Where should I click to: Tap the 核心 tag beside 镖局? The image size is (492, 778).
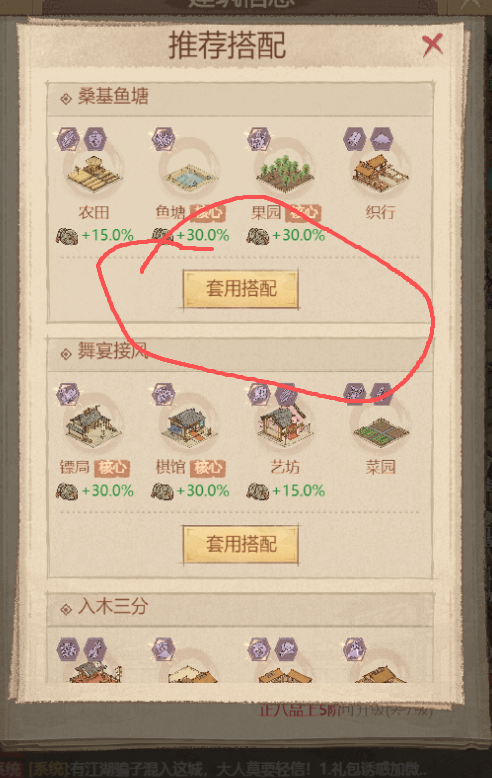click(112, 467)
